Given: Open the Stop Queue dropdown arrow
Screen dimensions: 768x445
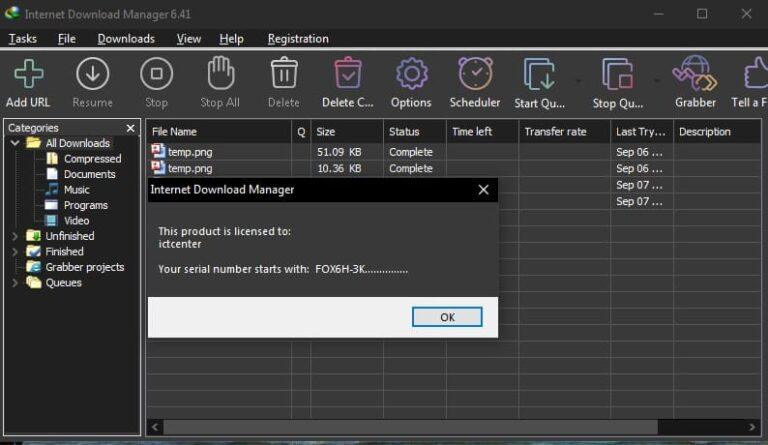Looking at the screenshot, I should 657,80.
